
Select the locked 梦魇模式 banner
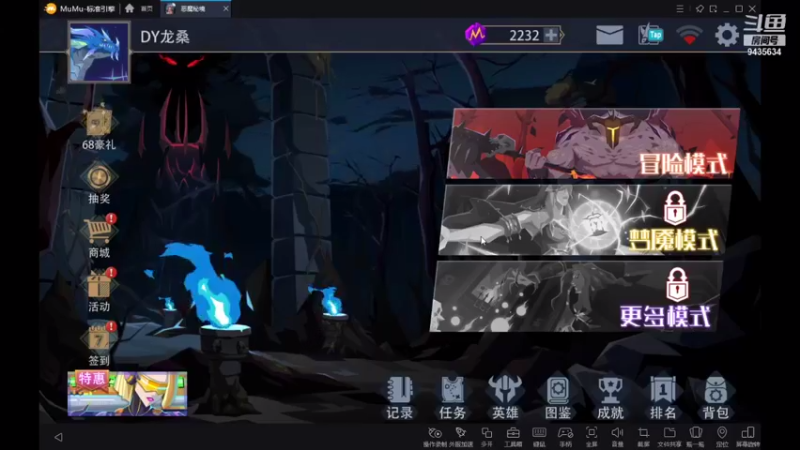[x=585, y=220]
